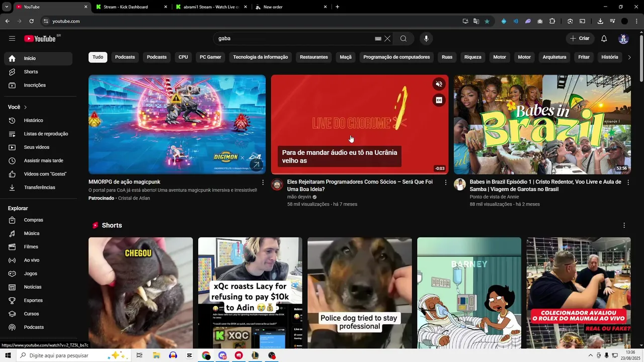
Task: Select the Arquitetura filter chip
Action: [x=554, y=57]
